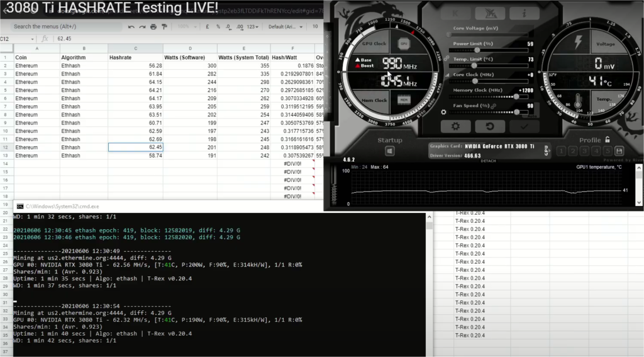Launch Afterburner OC Scanner icon
The height and width of the screenshot is (357, 644).
pos(489,14)
